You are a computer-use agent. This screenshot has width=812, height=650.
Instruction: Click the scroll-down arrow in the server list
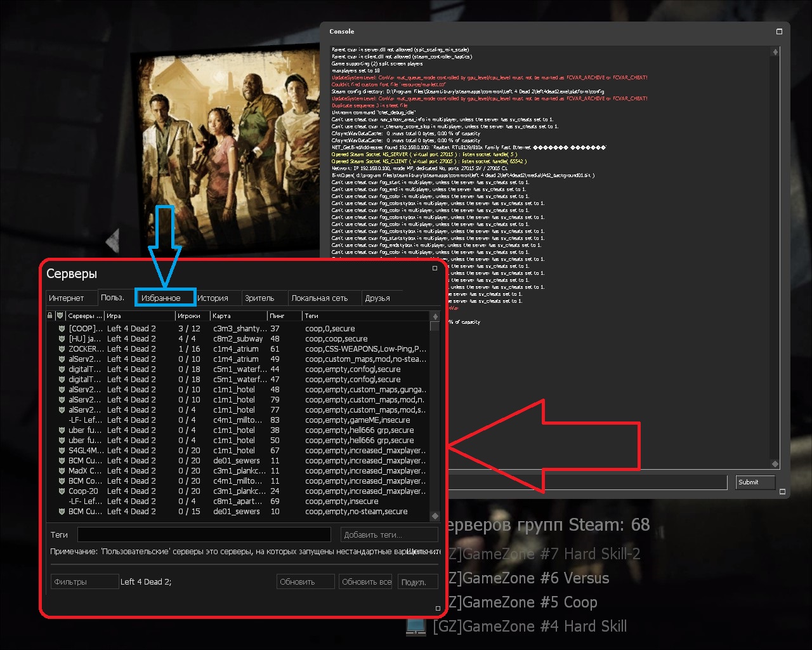coord(435,515)
